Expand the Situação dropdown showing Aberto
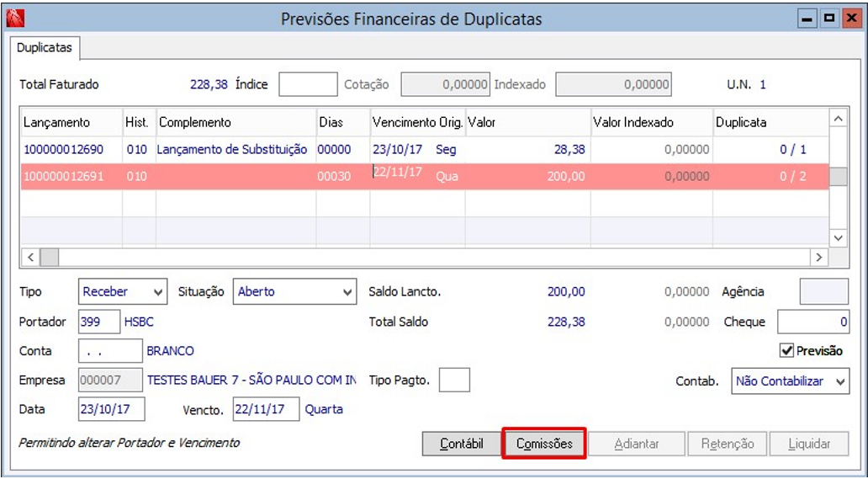The image size is (868, 479). (x=294, y=292)
